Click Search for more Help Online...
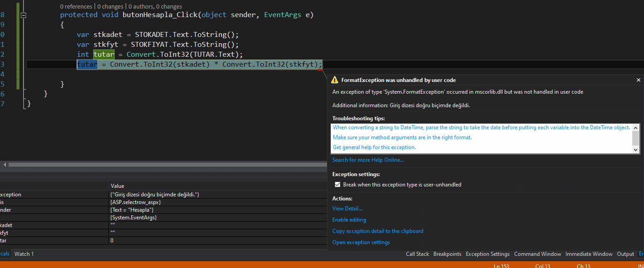The height and width of the screenshot is (268, 644). pos(368,160)
